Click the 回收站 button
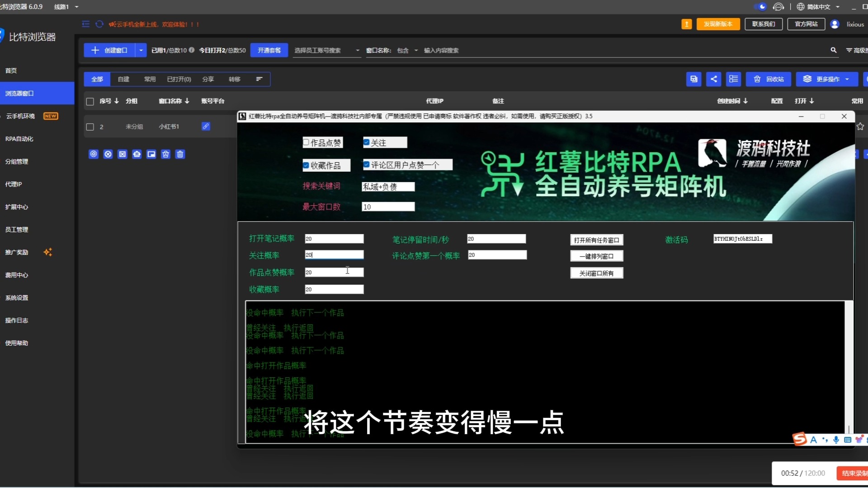Image resolution: width=868 pixels, height=488 pixels. (x=769, y=79)
